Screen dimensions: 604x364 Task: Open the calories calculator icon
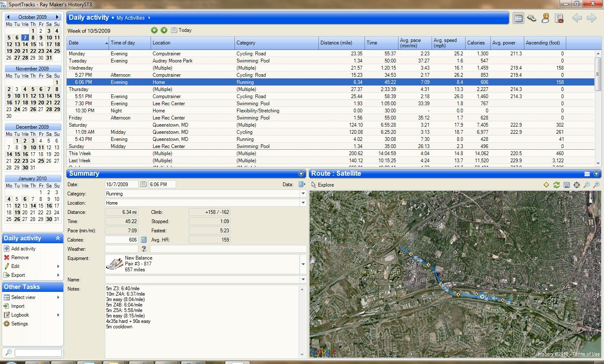coord(143,240)
